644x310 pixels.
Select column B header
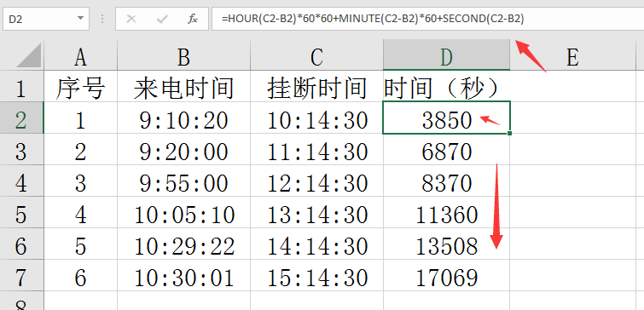183,55
